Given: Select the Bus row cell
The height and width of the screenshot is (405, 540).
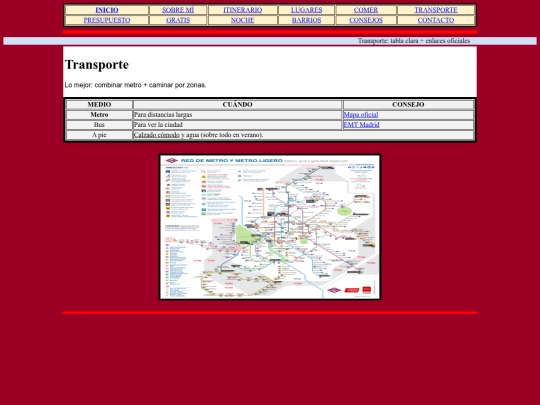Looking at the screenshot, I should 99,125.
